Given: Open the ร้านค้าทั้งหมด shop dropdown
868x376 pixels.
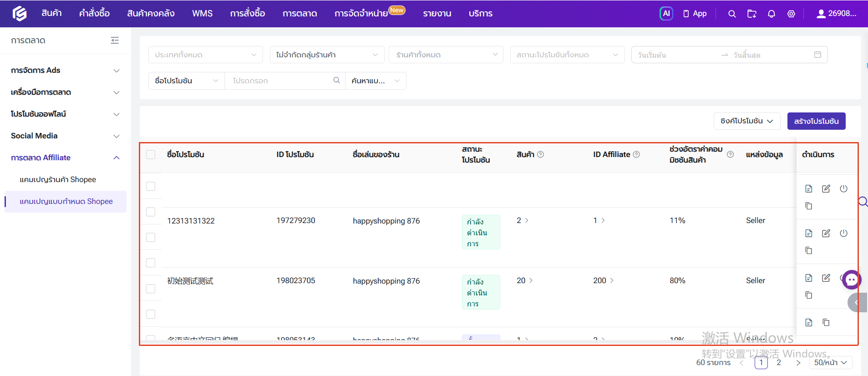Looking at the screenshot, I should (446, 55).
